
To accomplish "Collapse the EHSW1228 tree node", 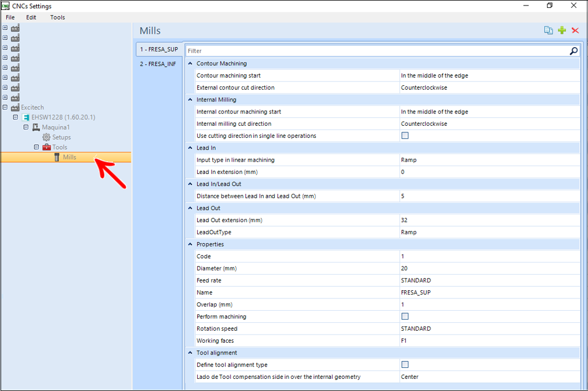I will tap(16, 117).
